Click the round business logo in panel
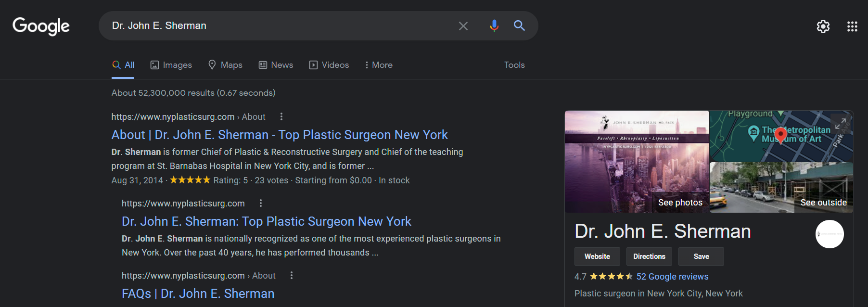Screen dimensions: 868x307 pos(829,234)
